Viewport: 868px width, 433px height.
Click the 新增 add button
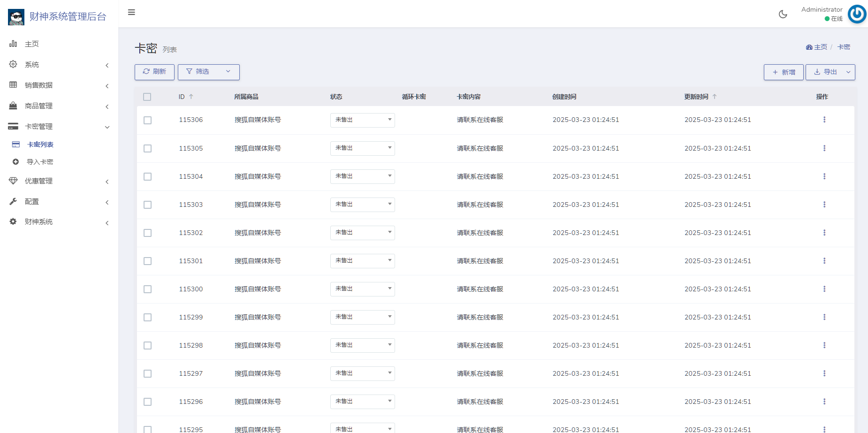[x=783, y=72]
